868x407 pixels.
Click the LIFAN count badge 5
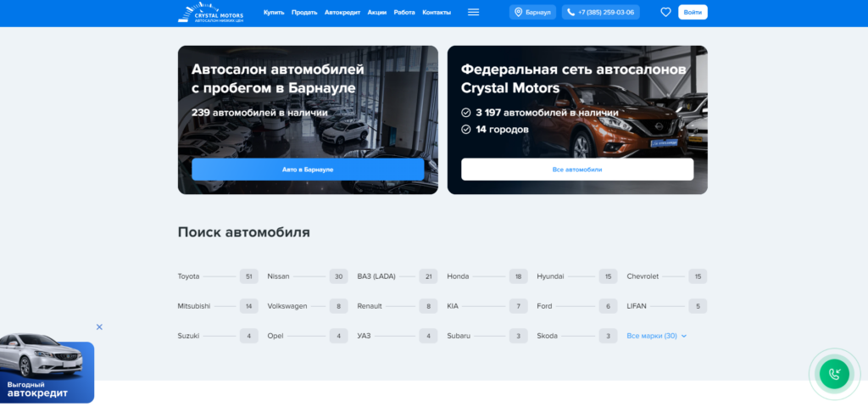pyautogui.click(x=698, y=306)
